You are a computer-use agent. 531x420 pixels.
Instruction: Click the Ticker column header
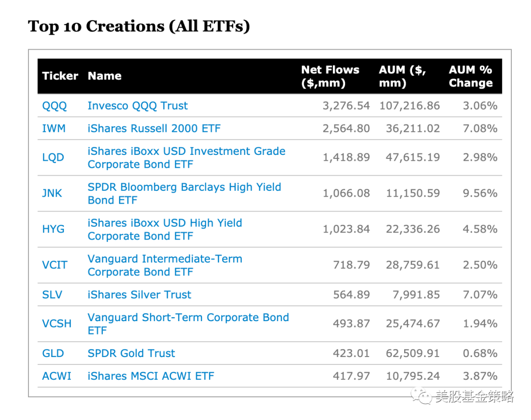pyautogui.click(x=60, y=76)
